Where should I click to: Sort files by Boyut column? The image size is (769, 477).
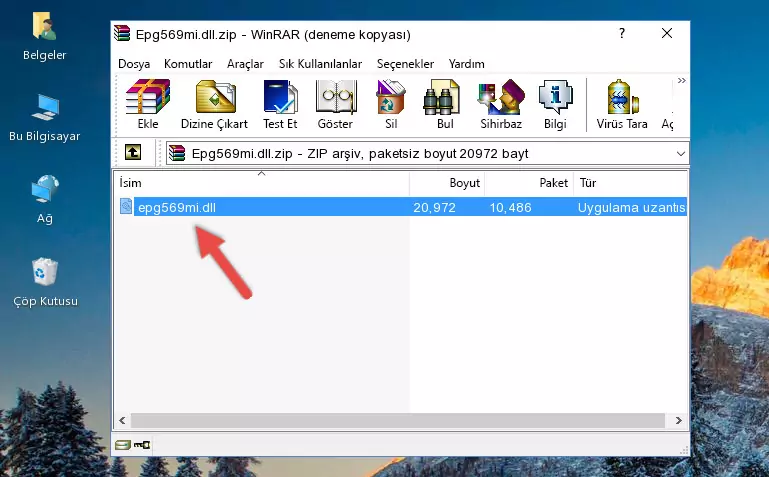pos(447,183)
